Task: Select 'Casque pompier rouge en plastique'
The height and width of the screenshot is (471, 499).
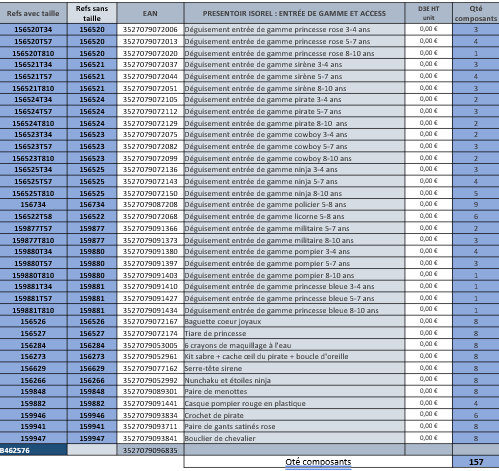Action: click(294, 403)
